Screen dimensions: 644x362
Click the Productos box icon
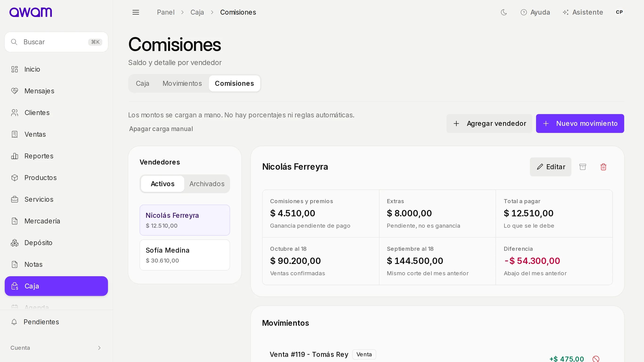[x=15, y=178]
